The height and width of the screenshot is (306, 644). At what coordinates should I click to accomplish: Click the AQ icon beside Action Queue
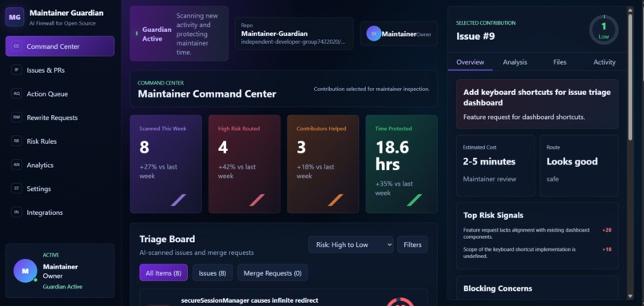(17, 93)
